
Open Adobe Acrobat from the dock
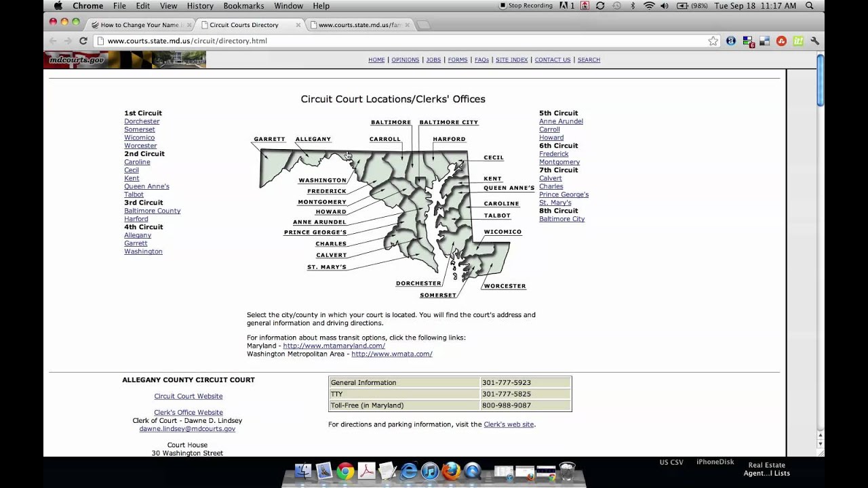click(x=366, y=471)
